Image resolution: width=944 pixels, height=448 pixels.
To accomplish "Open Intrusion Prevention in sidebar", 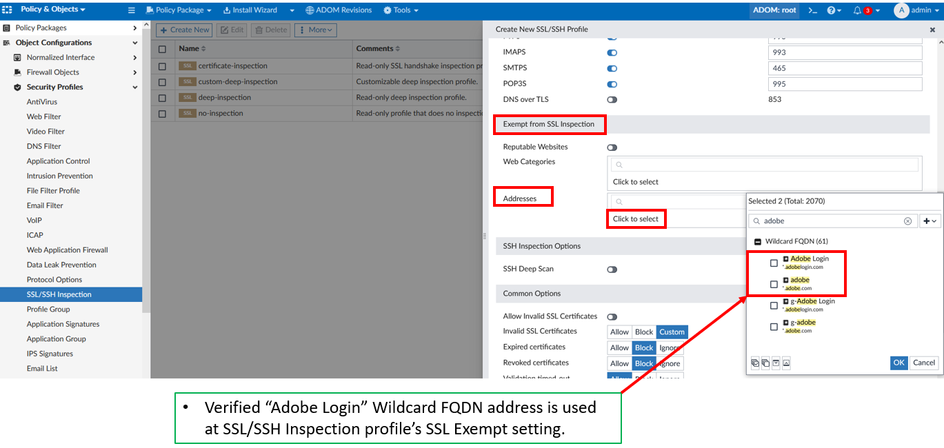I will coord(60,176).
